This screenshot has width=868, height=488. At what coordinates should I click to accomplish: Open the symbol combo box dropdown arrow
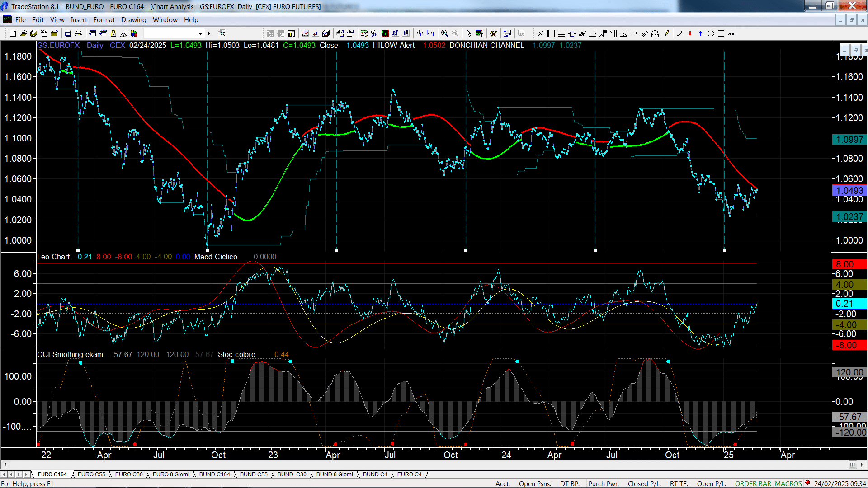pos(200,33)
